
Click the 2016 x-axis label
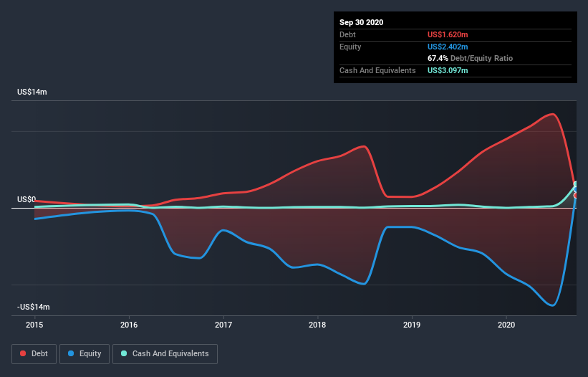click(129, 325)
